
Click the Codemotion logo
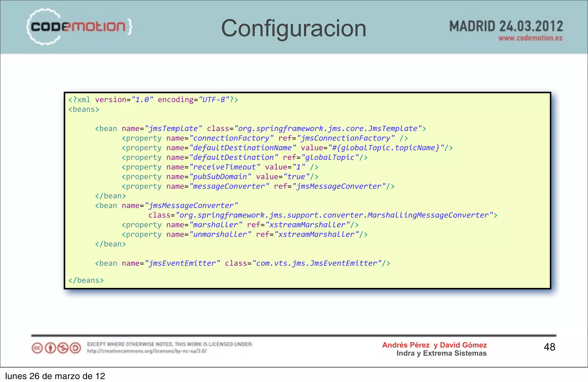pos(79,27)
